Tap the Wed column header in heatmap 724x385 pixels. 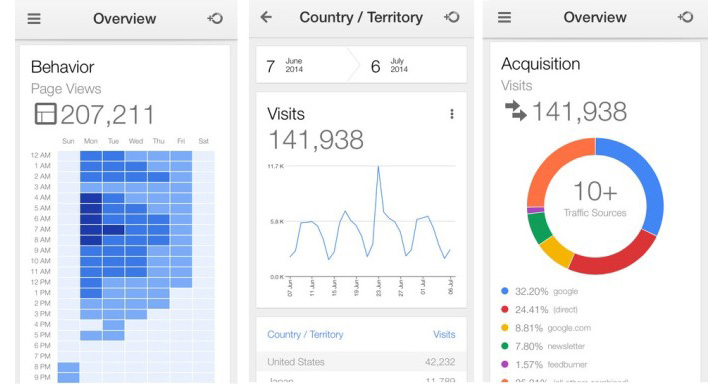click(x=136, y=141)
